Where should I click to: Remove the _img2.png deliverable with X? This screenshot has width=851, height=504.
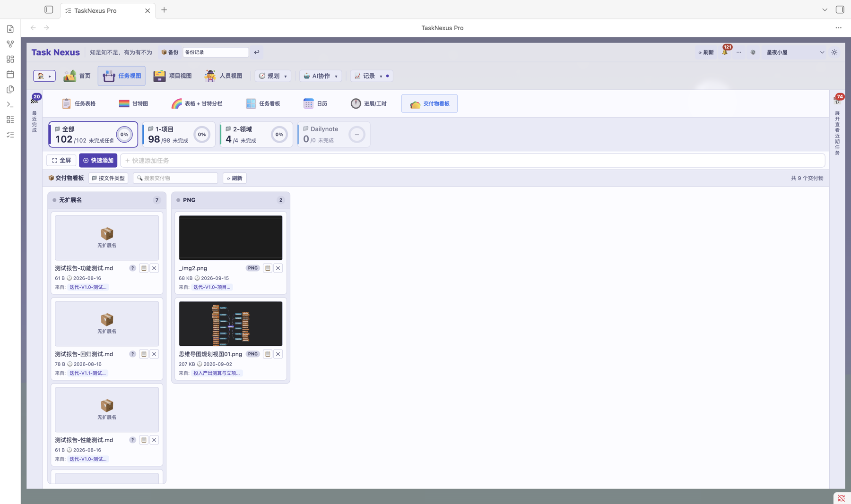point(278,268)
